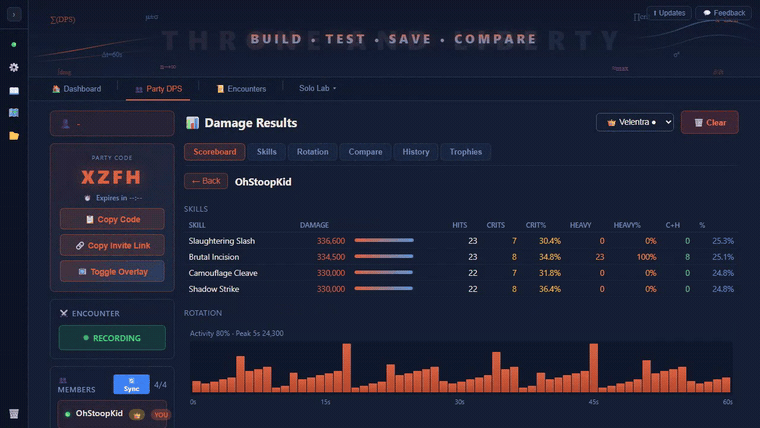Click the YOU badge on member
Viewport: 760px width, 428px height.
pos(160,415)
